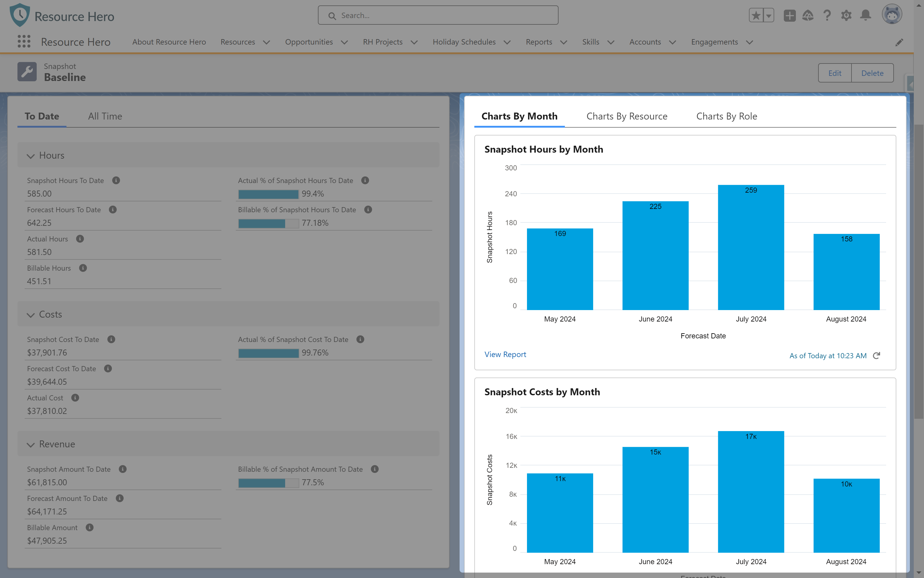The height and width of the screenshot is (578, 924).
Task: Show info for Billable % of Snapshot Hours
Action: tap(368, 210)
